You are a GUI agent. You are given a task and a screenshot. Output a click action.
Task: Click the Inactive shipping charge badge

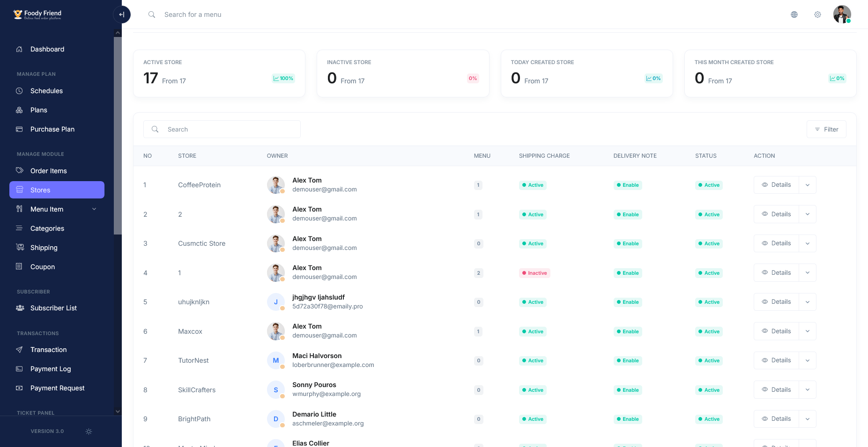534,273
